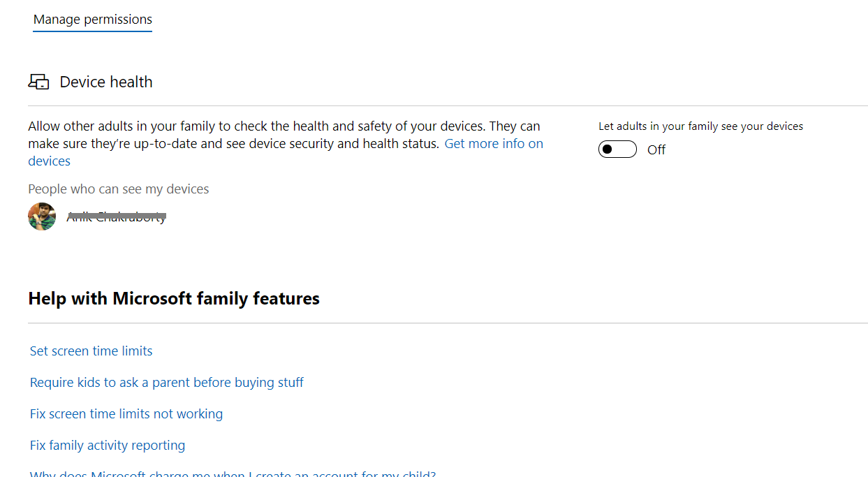Image resolution: width=868 pixels, height=477 pixels.
Task: Click 'People who can see my devices' text
Action: [119, 189]
